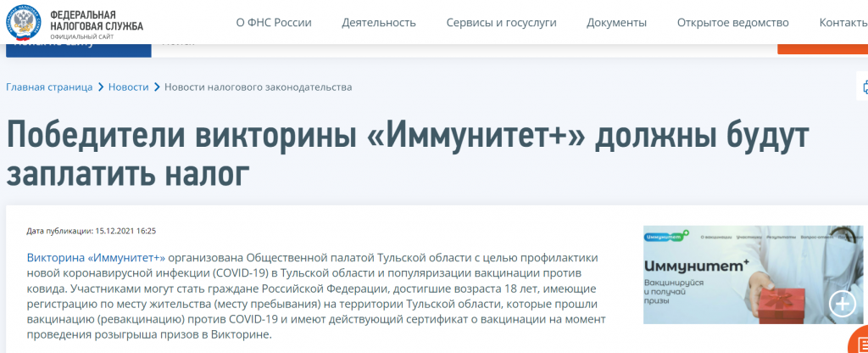Select «Документы» in the top navigation
Image resolution: width=868 pixels, height=353 pixels.
tap(616, 23)
